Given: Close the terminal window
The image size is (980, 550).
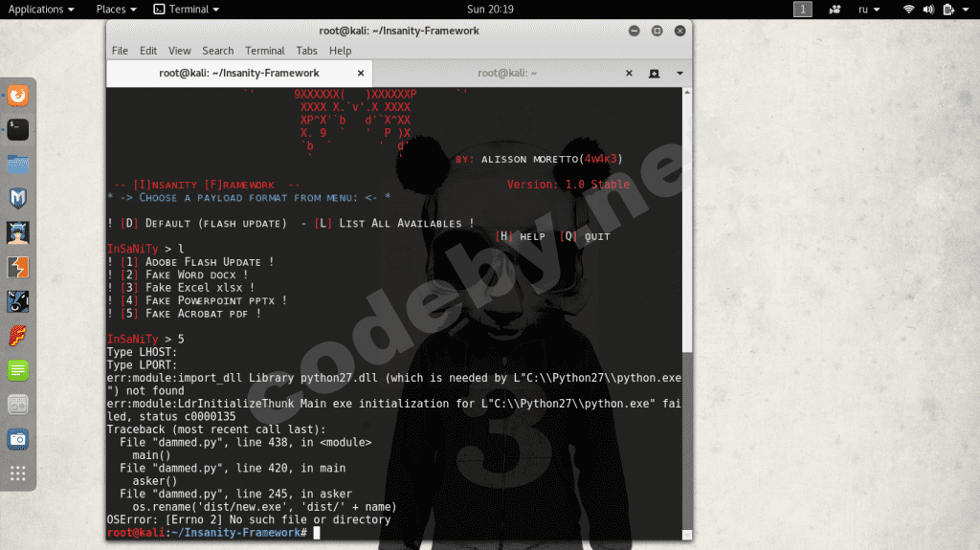Looking at the screenshot, I should pyautogui.click(x=680, y=31).
